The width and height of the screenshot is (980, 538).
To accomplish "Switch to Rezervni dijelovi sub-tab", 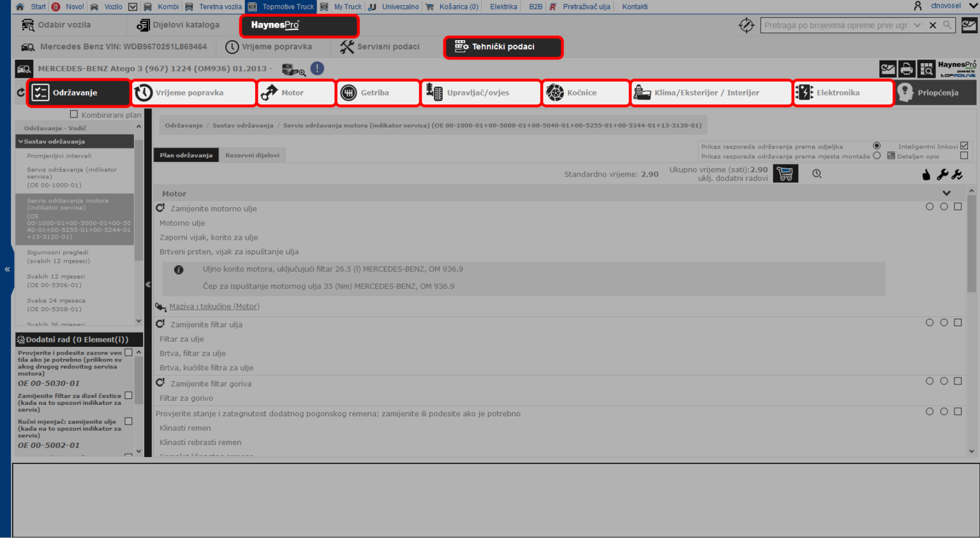I will point(252,155).
